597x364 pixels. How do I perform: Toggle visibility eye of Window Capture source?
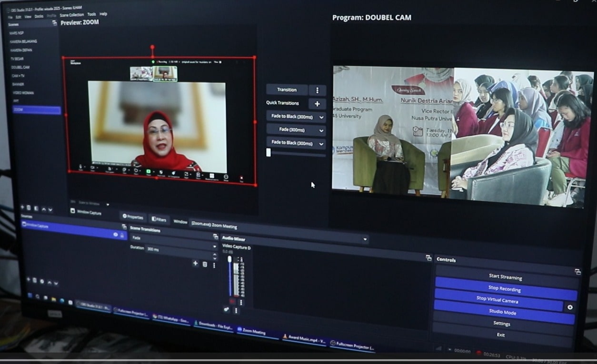click(x=115, y=235)
